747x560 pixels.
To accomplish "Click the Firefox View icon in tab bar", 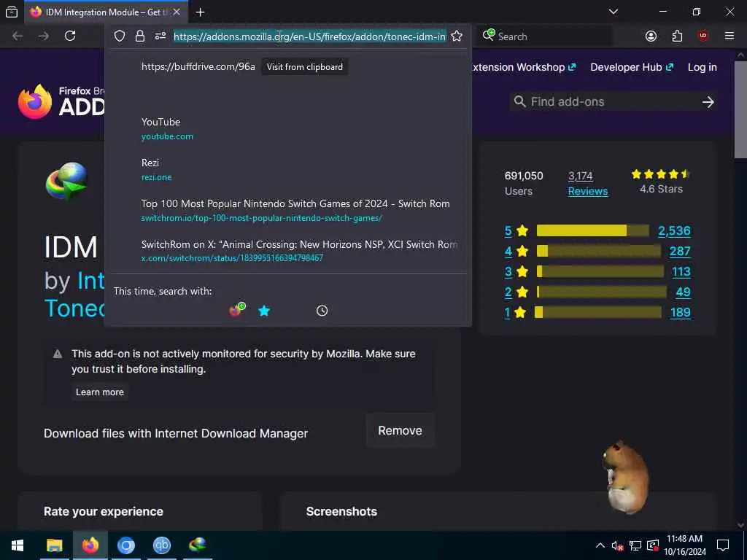I will click(x=12, y=12).
